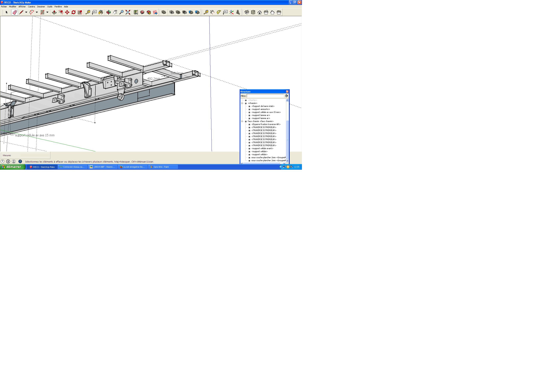Viewport: 555px width, 392px height.
Task: Pick the Paint Bucket tool
Action: click(101, 12)
